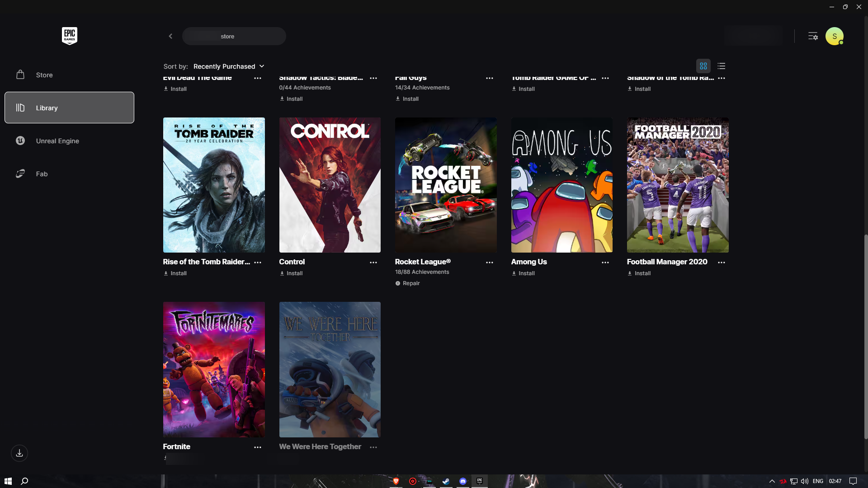The width and height of the screenshot is (868, 488).
Task: Click the library vertical scrollbar
Action: click(866, 337)
